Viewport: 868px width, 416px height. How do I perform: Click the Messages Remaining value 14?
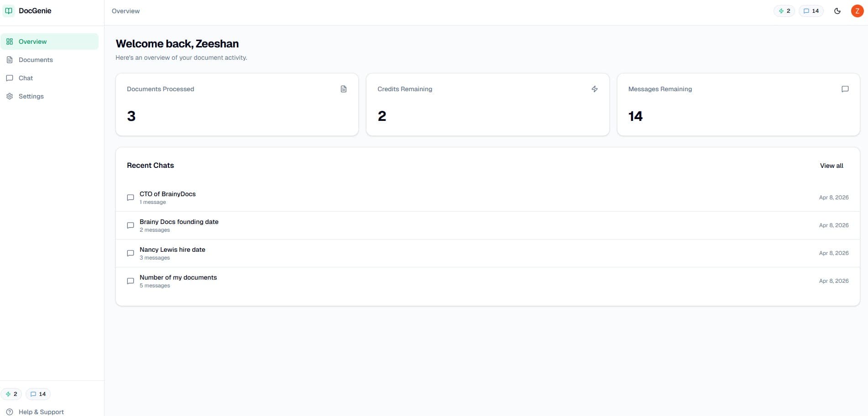tap(635, 116)
